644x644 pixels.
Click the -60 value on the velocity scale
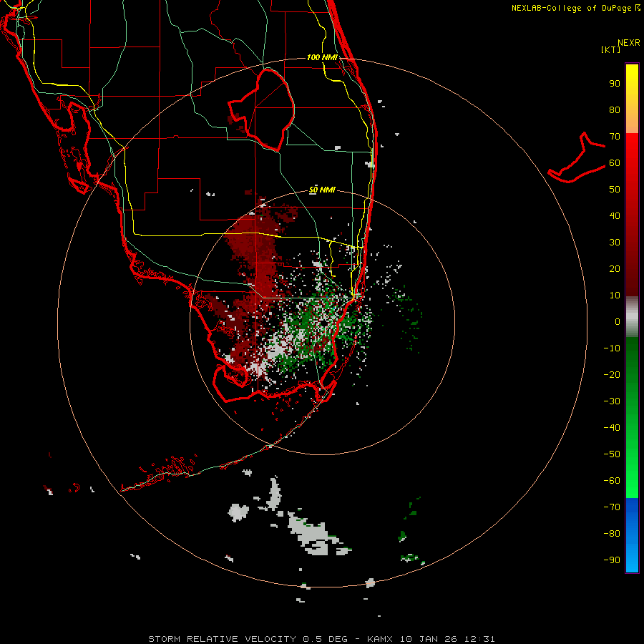(612, 481)
